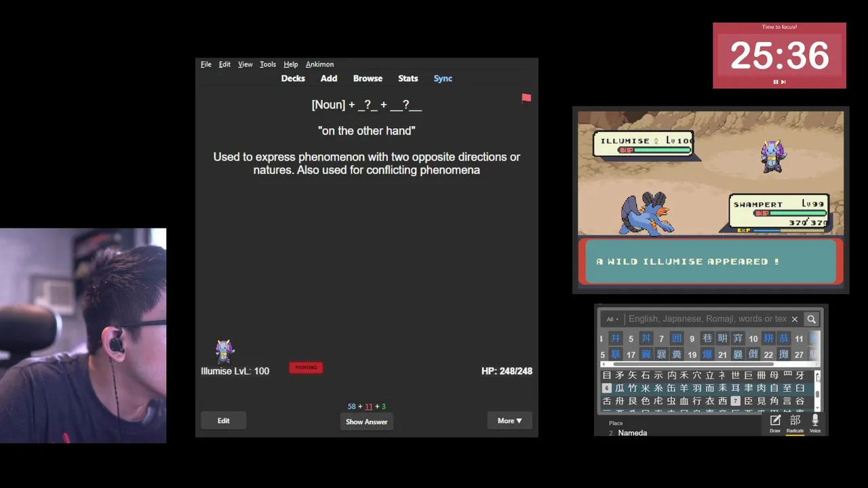The height and width of the screenshot is (488, 868).
Task: Open the View menu
Action: click(245, 64)
